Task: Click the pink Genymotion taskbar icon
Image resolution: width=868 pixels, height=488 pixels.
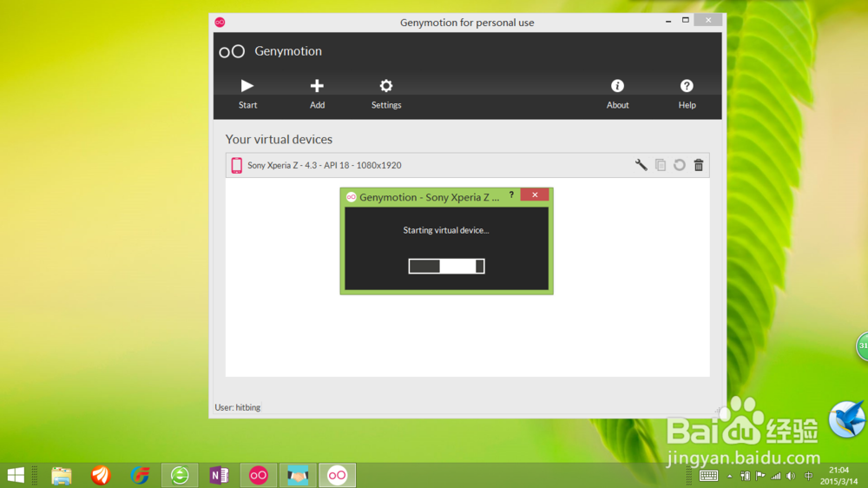Action: (x=259, y=475)
